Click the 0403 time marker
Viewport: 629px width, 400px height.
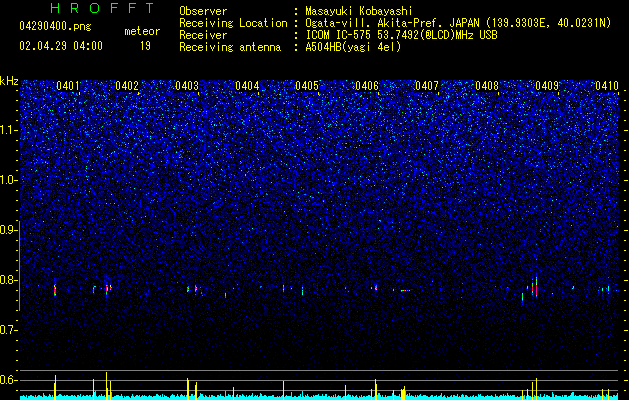187,85
